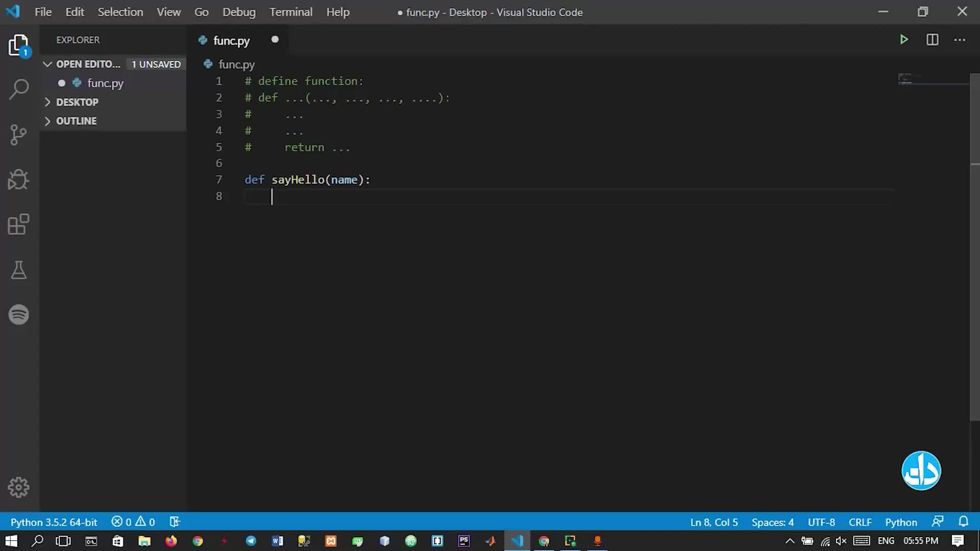Screen dimensions: 980x551
Task: Open the Spotify sidebar icon
Action: [x=19, y=314]
